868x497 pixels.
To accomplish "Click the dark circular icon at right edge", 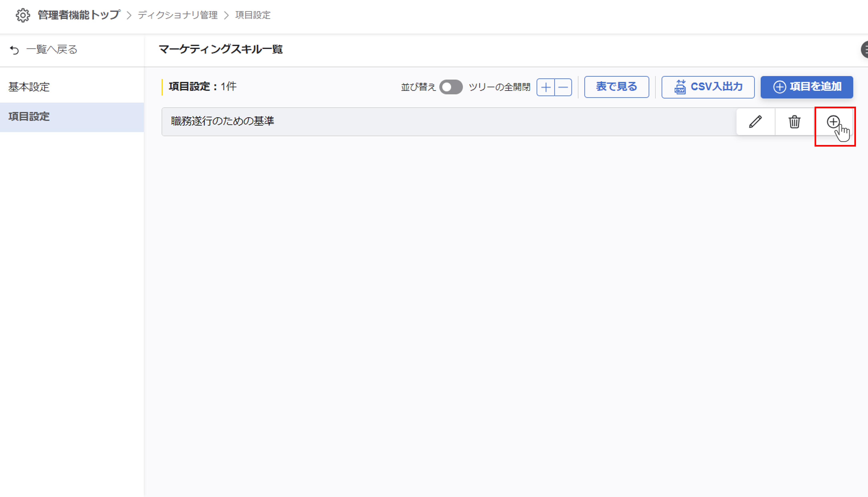I will click(x=865, y=50).
